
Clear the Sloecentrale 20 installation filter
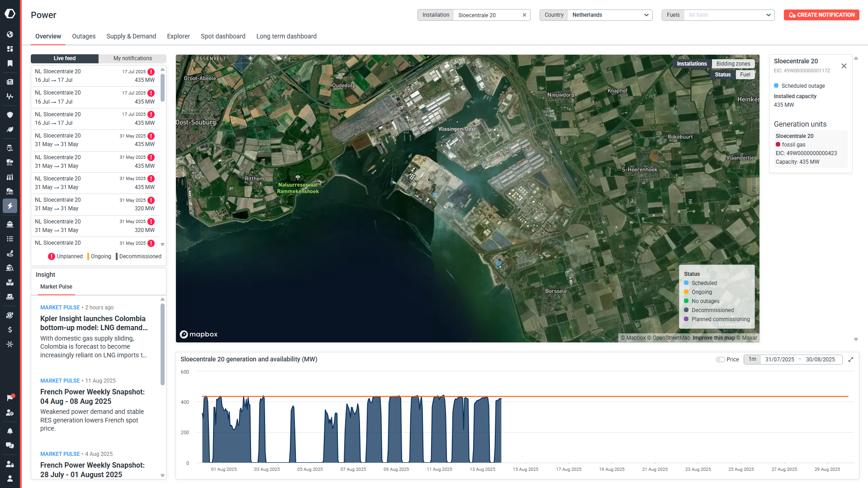(524, 15)
